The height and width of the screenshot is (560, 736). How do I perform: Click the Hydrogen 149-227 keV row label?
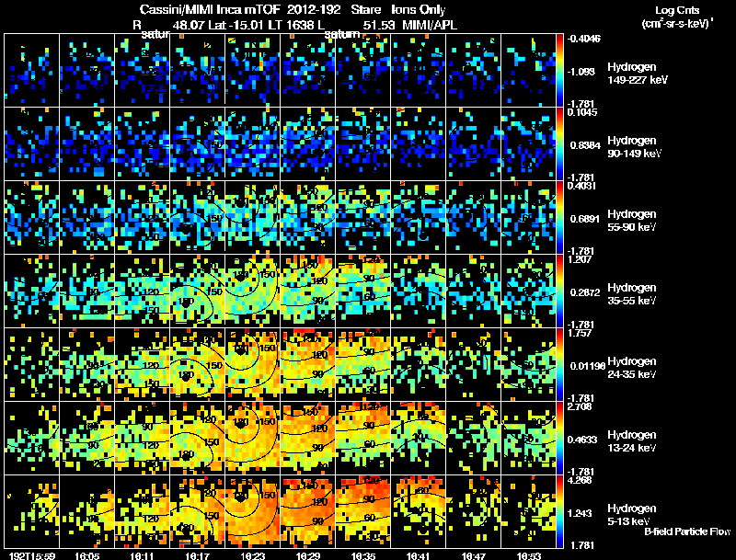(637, 74)
